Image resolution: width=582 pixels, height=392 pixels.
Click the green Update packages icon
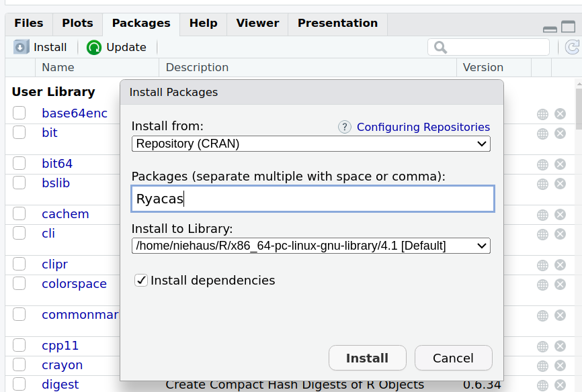tap(94, 48)
